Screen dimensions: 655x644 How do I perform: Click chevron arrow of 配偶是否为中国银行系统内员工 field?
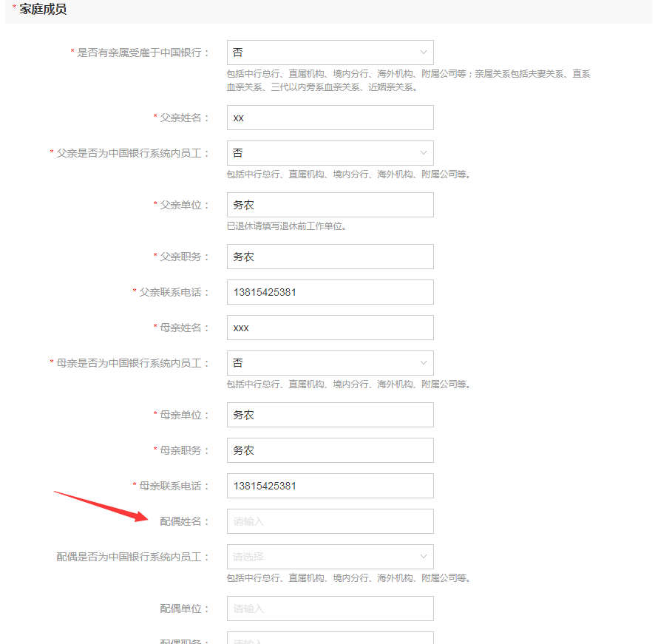tap(424, 557)
